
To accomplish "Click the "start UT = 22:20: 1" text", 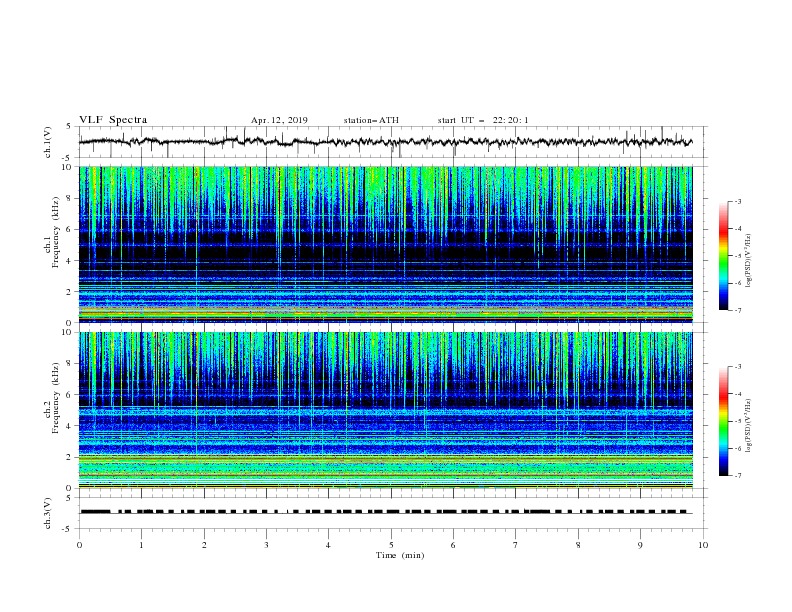I will point(483,120).
